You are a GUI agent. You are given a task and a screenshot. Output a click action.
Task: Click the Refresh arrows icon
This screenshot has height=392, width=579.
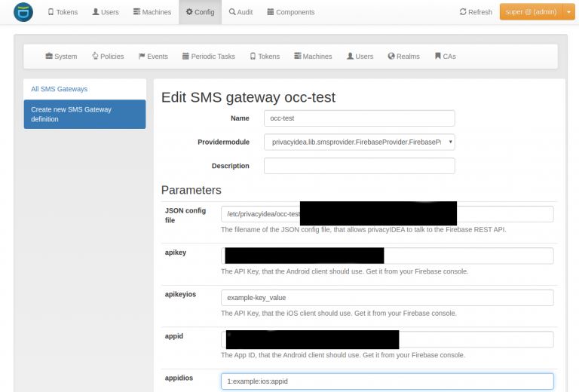tap(463, 12)
